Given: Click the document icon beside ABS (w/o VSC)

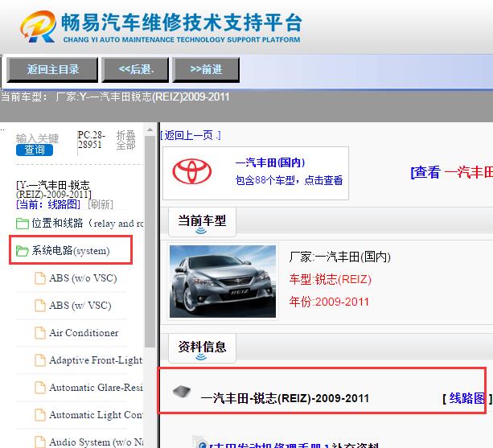Looking at the screenshot, I should [40, 278].
